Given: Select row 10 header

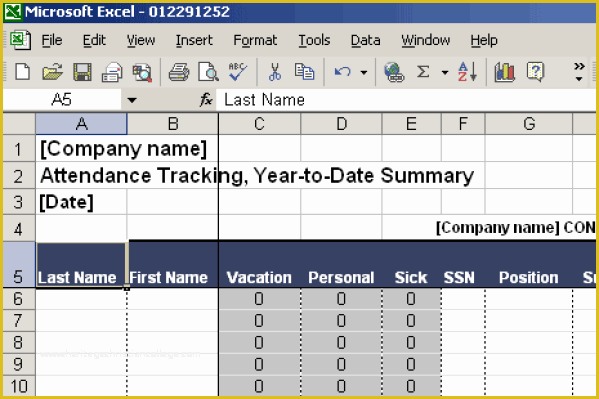Looking at the screenshot, I should point(19,386).
